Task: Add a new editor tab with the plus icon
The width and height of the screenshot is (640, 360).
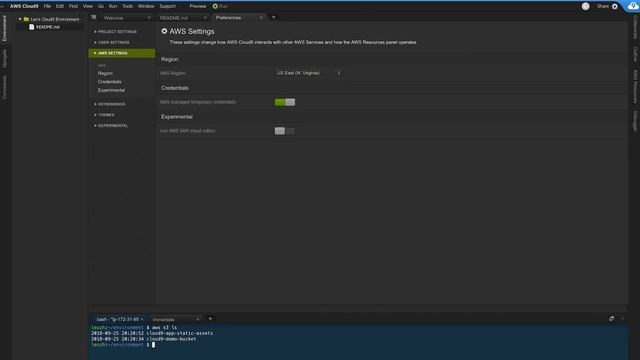Action: click(x=273, y=17)
